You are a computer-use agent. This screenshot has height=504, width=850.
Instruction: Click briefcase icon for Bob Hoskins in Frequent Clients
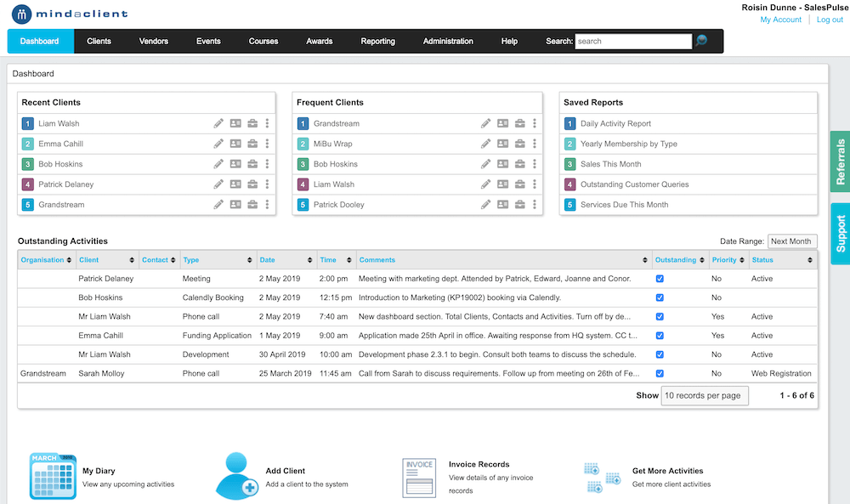point(520,164)
